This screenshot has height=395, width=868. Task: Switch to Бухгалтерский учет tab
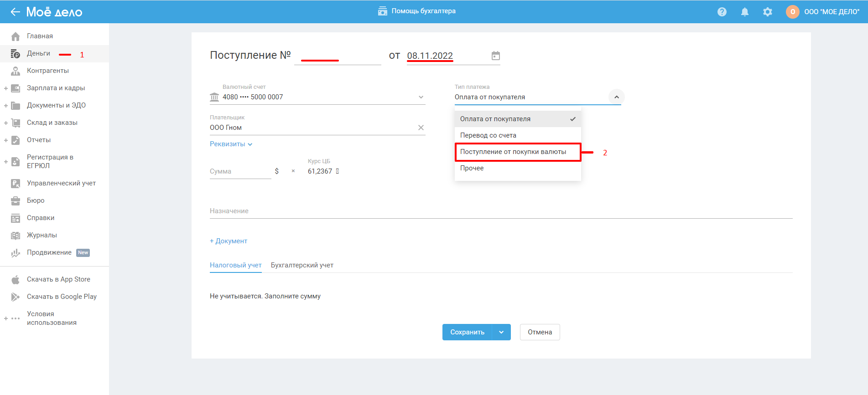pyautogui.click(x=301, y=265)
